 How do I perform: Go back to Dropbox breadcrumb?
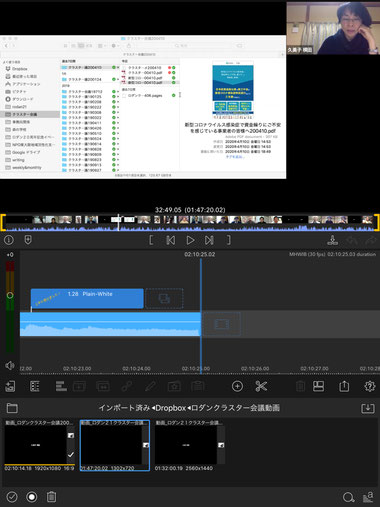click(170, 408)
